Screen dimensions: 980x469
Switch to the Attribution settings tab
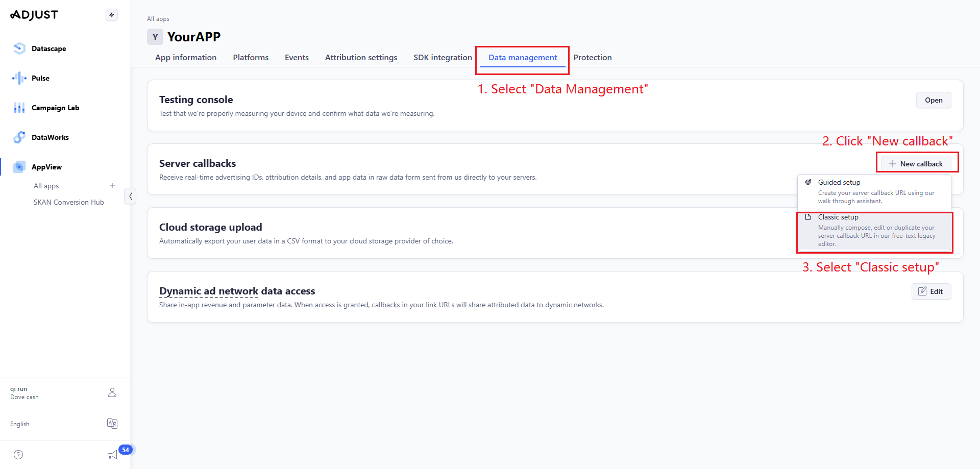(361, 58)
